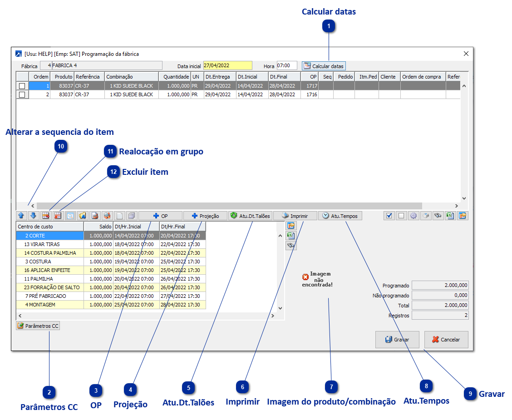Click top grid vertical scrollbar up arrow
This screenshot has height=420, width=512.
tap(464, 86)
